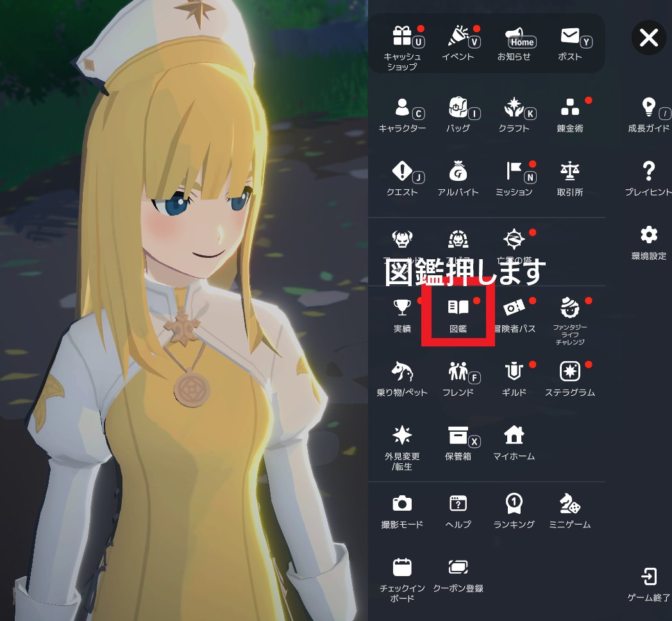672x621 pixels.
Task: Open the ポスト mail icon
Action: [x=570, y=36]
